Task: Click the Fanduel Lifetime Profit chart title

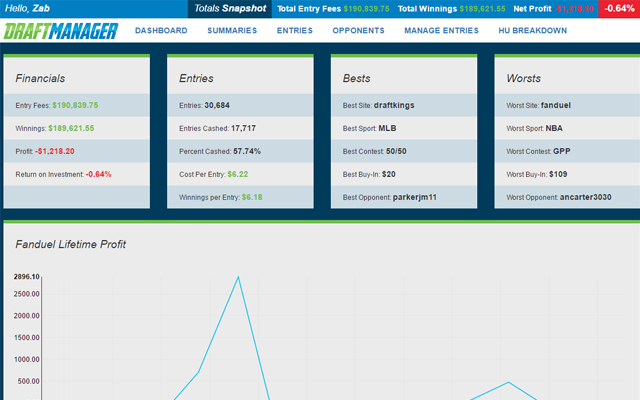Action: [x=71, y=244]
